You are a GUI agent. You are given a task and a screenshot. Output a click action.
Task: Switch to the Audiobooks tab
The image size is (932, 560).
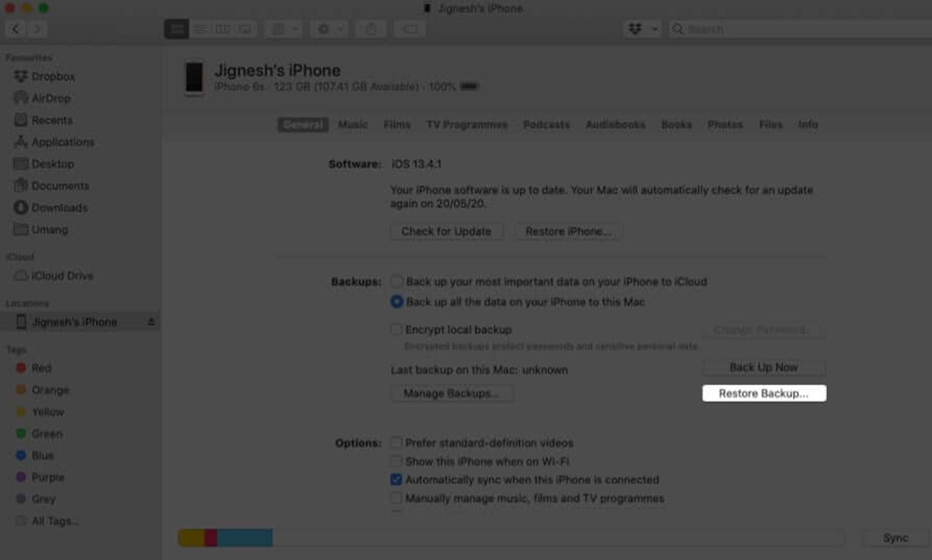click(x=615, y=125)
